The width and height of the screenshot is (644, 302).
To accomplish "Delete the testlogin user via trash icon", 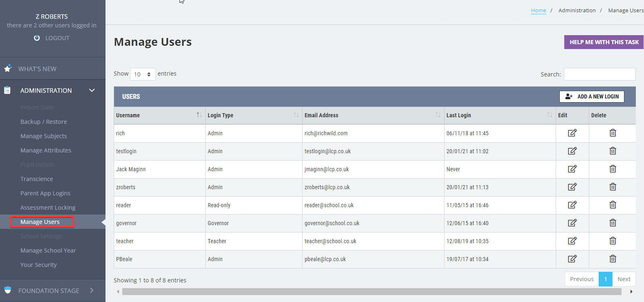I will 613,151.
